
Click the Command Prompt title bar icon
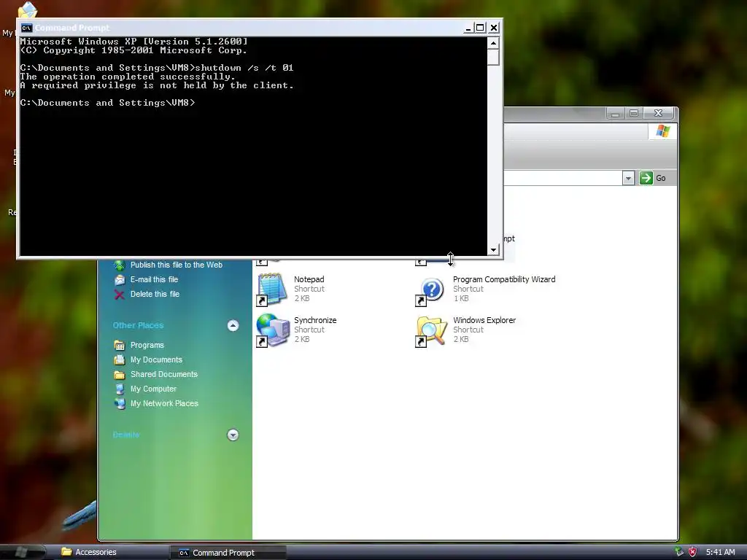(27, 28)
